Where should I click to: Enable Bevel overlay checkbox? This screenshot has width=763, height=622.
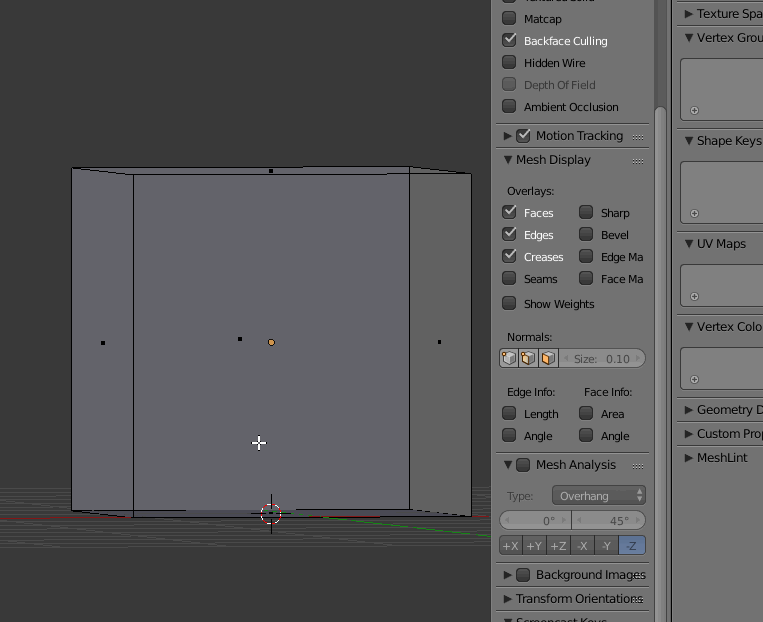pos(586,234)
